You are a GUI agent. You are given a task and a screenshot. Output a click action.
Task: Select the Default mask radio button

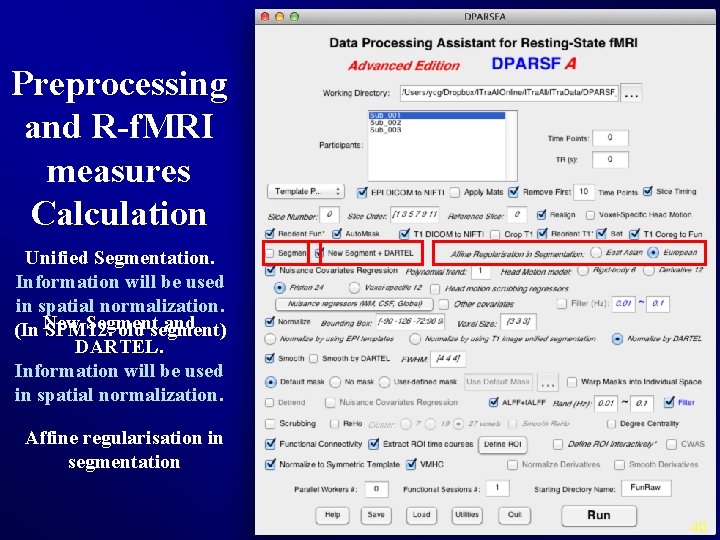coord(271,382)
